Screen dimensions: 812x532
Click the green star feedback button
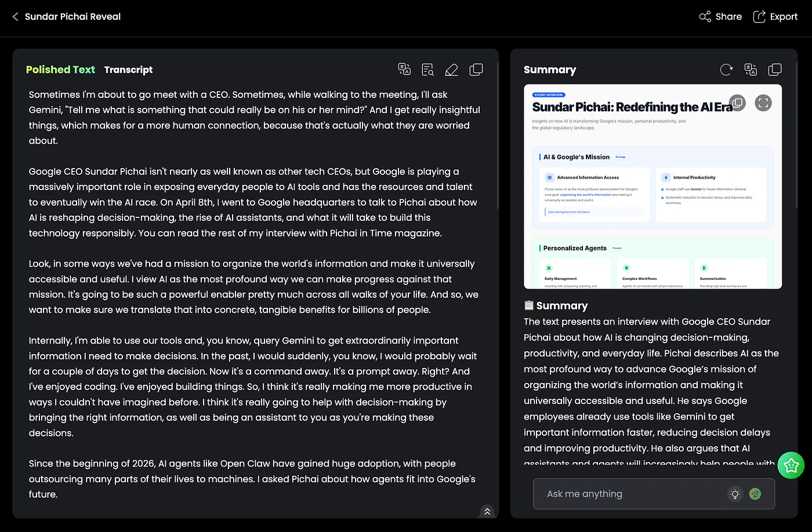point(791,465)
